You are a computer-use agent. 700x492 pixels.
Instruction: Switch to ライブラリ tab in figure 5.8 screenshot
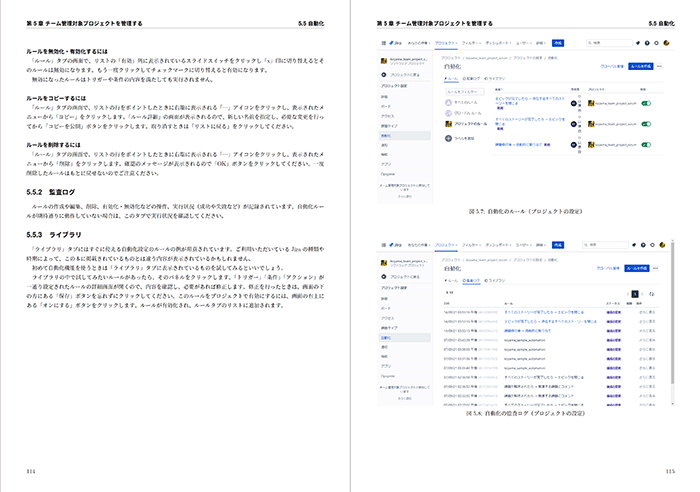tap(495, 280)
